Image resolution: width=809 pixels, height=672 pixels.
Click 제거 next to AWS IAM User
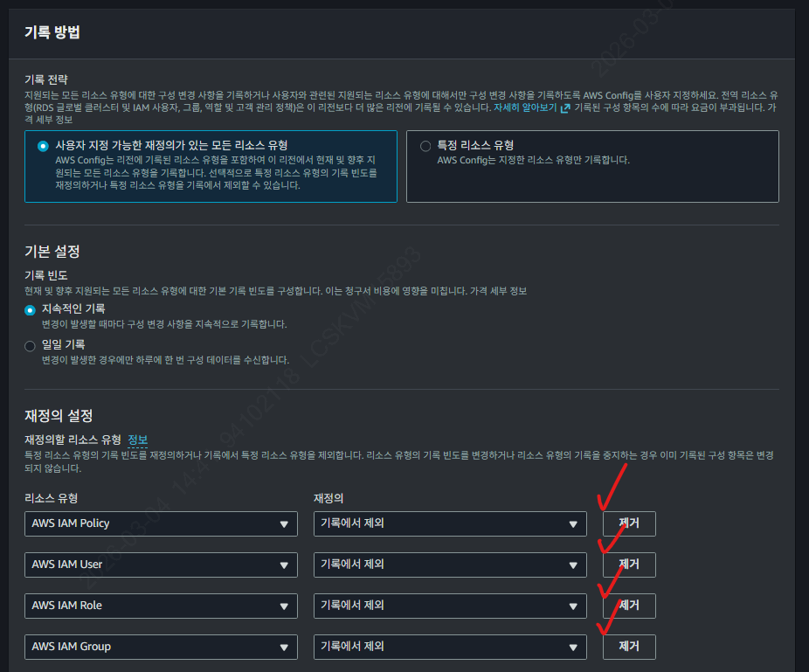628,565
